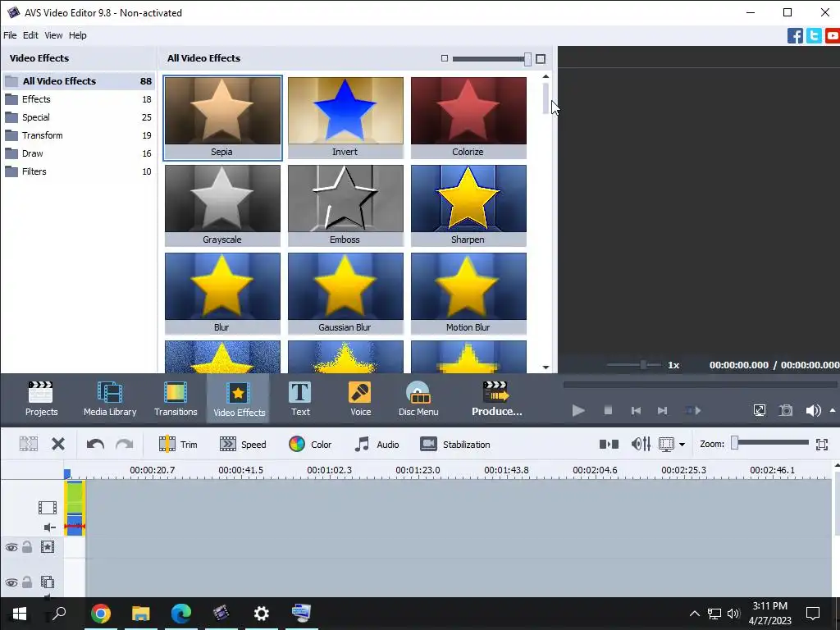This screenshot has height=630, width=840.
Task: Open the Projects panel
Action: pos(41,399)
